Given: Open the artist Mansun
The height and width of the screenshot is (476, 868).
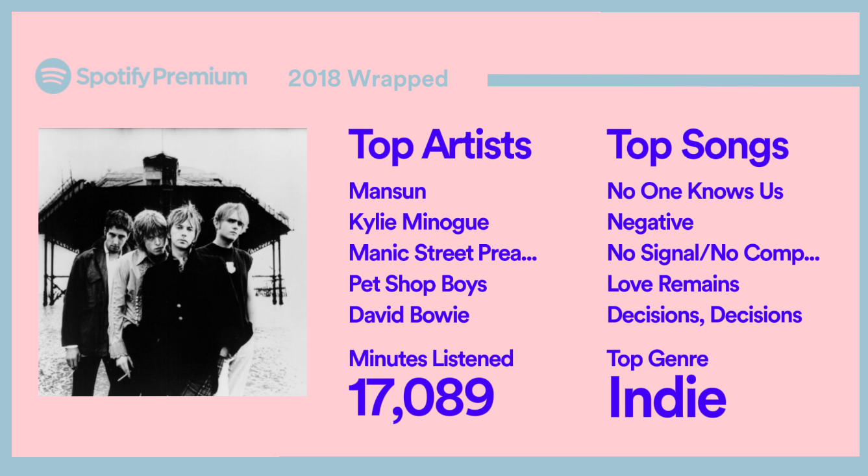Looking at the screenshot, I should click(x=388, y=191).
